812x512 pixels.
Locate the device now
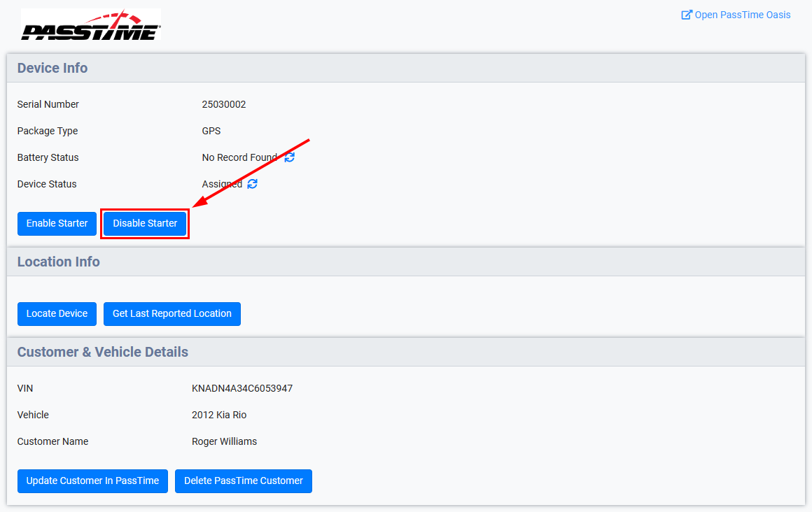point(57,313)
